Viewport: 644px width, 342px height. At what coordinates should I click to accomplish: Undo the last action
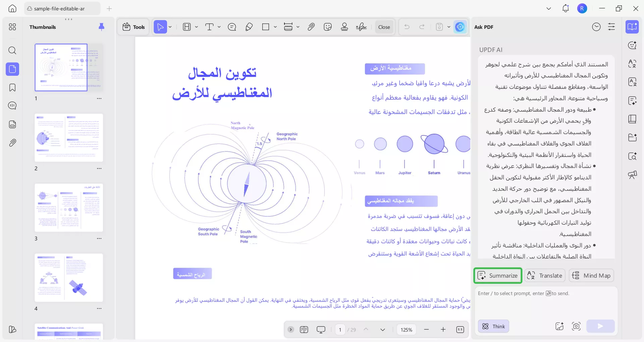407,27
